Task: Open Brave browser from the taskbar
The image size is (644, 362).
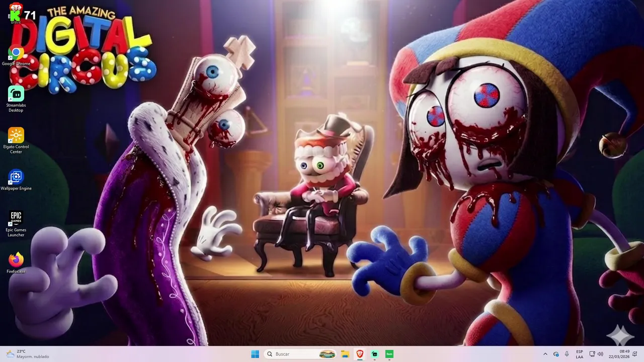Action: click(360, 354)
